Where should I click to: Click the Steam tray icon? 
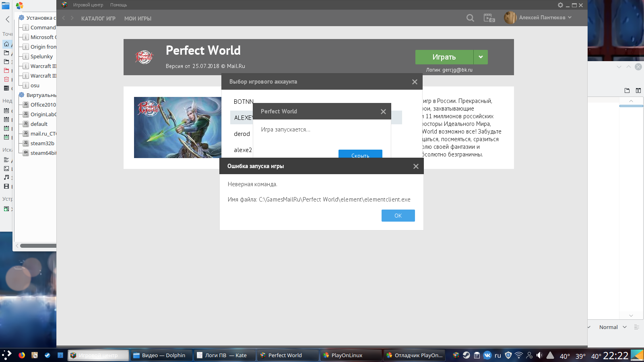click(x=466, y=355)
